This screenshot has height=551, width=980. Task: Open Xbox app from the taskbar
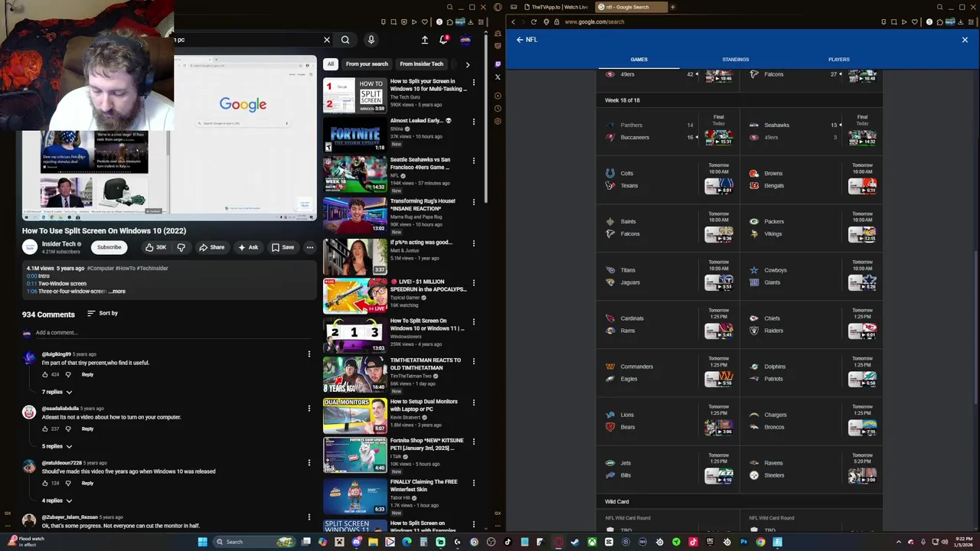[x=592, y=542]
